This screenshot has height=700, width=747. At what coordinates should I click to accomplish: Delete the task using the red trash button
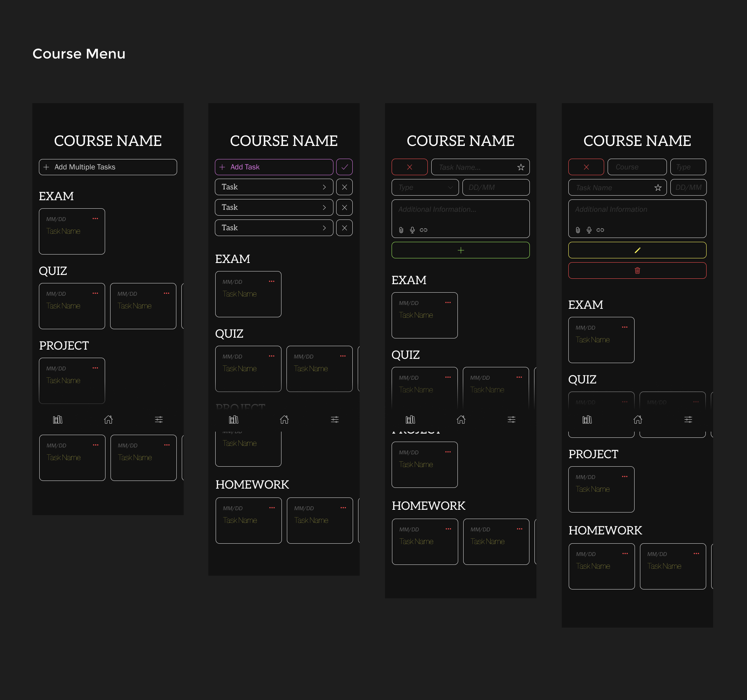pyautogui.click(x=637, y=270)
